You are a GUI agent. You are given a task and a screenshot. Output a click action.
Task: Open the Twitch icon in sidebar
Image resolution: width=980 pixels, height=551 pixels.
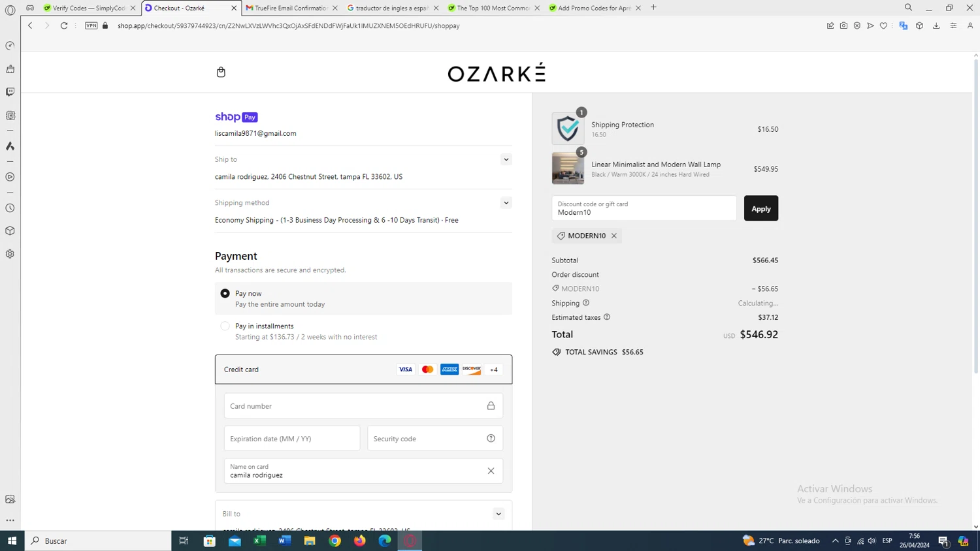point(10,92)
